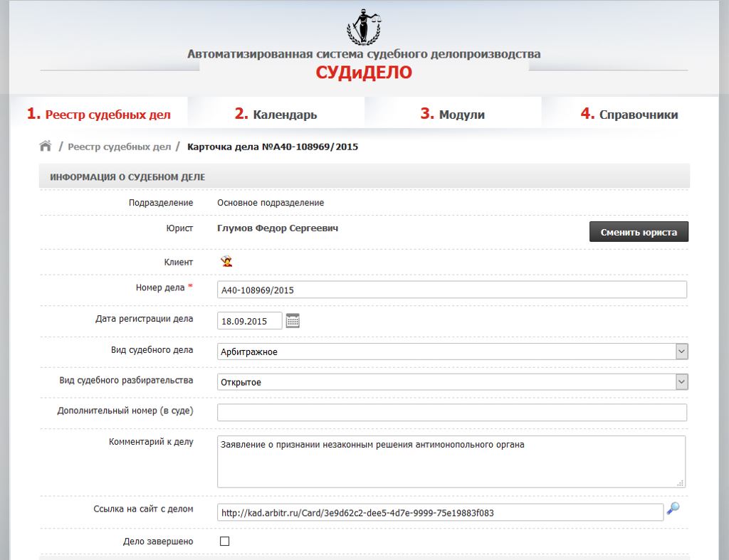Focus the registration date field
This screenshot has height=560, width=729.
(250, 321)
